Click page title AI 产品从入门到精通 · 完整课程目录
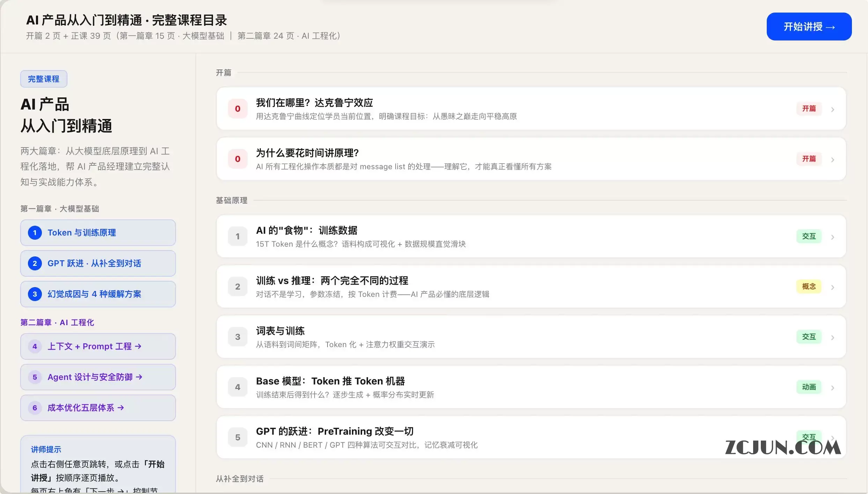The width and height of the screenshot is (868, 494). (x=126, y=20)
